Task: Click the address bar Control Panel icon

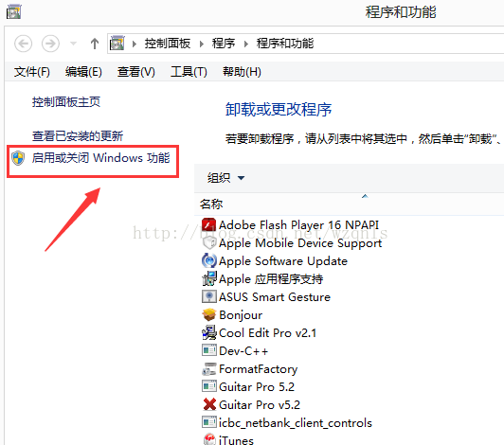Action: [117, 43]
